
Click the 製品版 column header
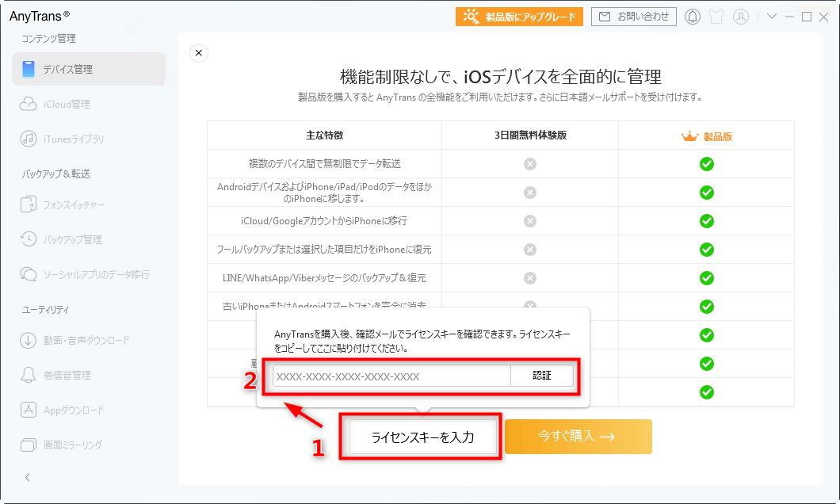point(707,136)
